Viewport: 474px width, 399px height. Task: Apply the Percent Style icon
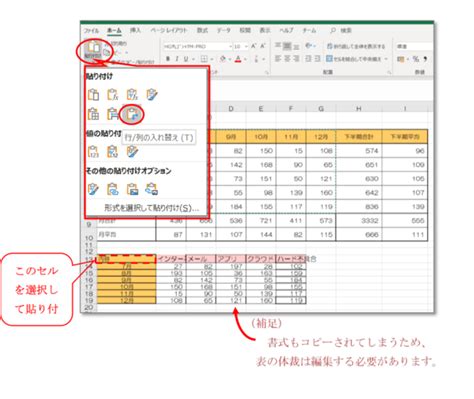click(x=416, y=59)
